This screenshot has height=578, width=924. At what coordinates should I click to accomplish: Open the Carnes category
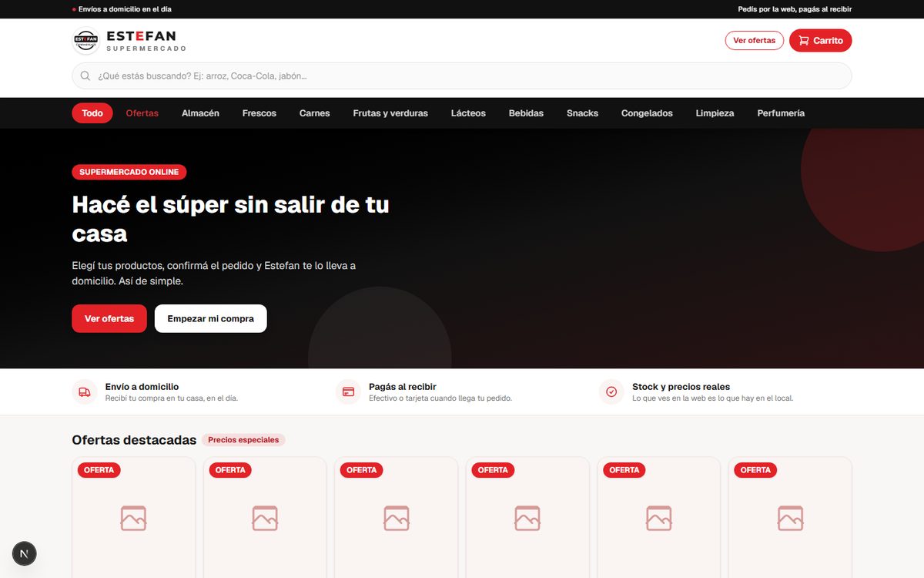[315, 113]
